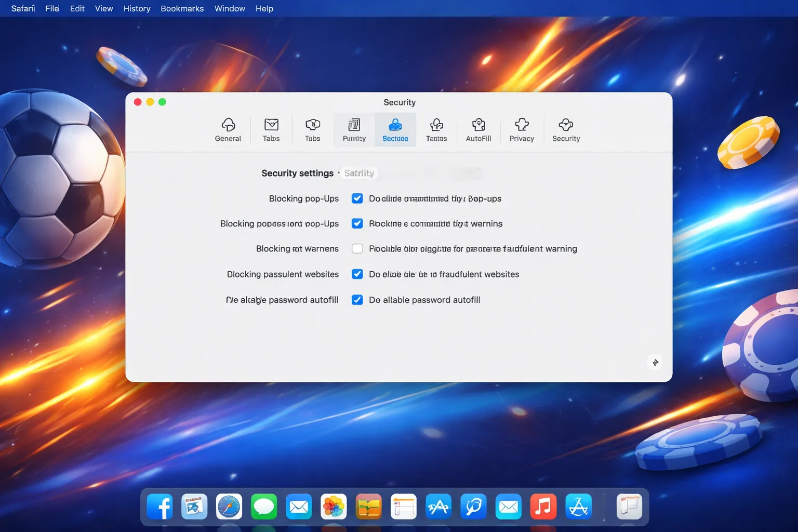Open the Music app in dock
Screen dimensions: 798x532
click(x=543, y=507)
